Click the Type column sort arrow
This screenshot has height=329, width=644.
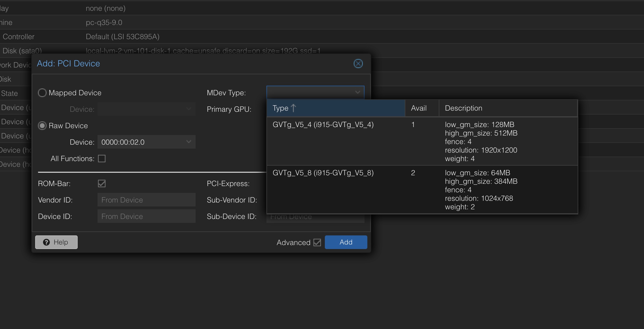(294, 108)
